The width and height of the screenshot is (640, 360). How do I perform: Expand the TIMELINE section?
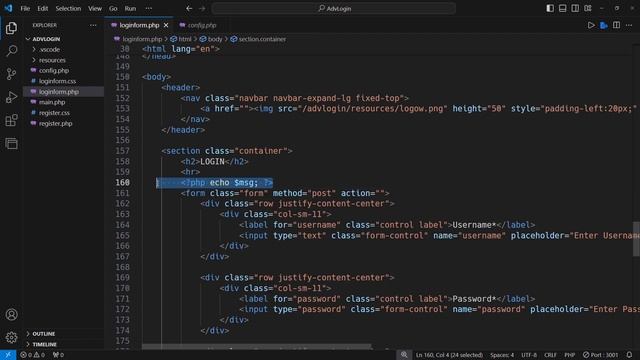click(44, 344)
